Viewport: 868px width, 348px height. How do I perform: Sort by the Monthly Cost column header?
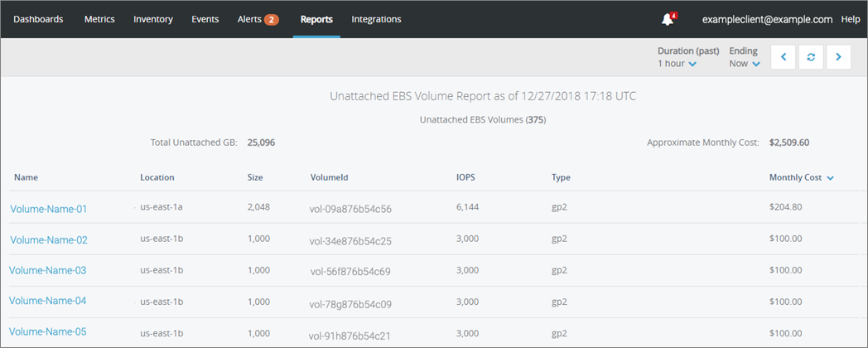[x=795, y=178]
